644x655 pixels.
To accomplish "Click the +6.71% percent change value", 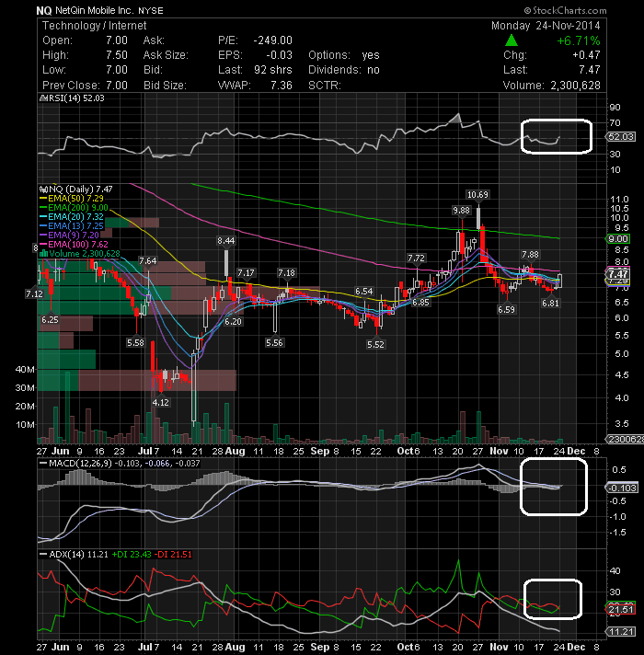I will point(579,40).
